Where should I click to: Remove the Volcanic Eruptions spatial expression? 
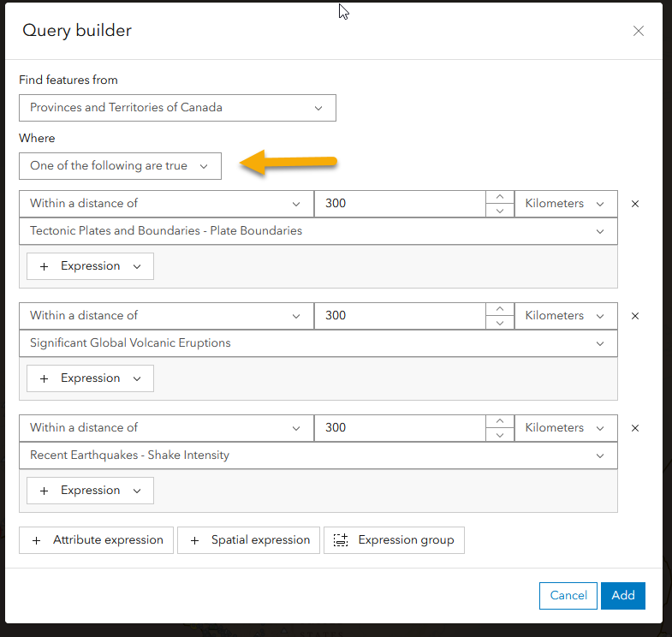click(x=635, y=316)
